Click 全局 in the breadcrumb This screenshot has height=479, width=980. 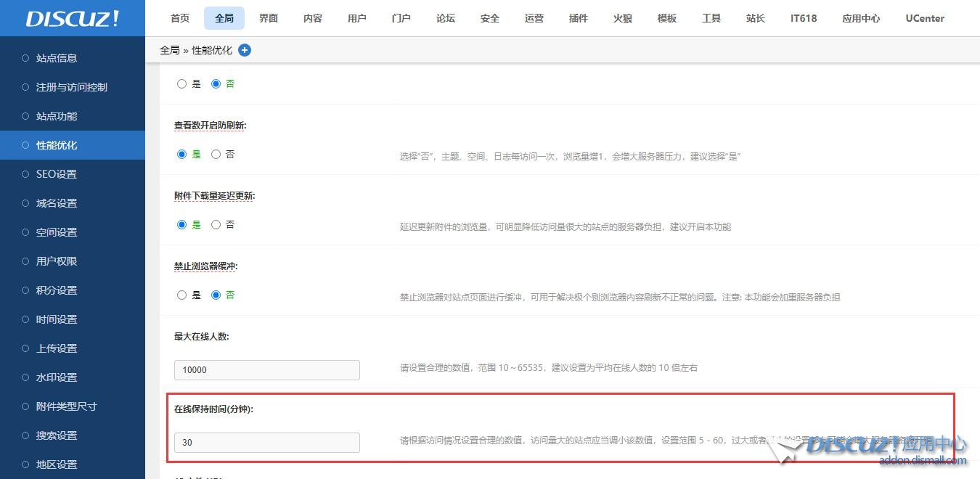[x=169, y=50]
